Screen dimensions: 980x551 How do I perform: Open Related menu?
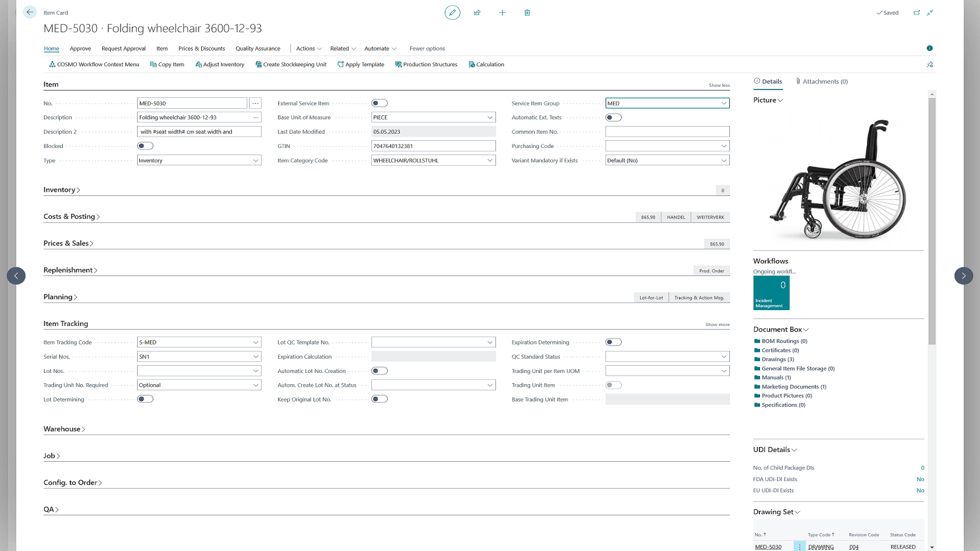pos(343,48)
